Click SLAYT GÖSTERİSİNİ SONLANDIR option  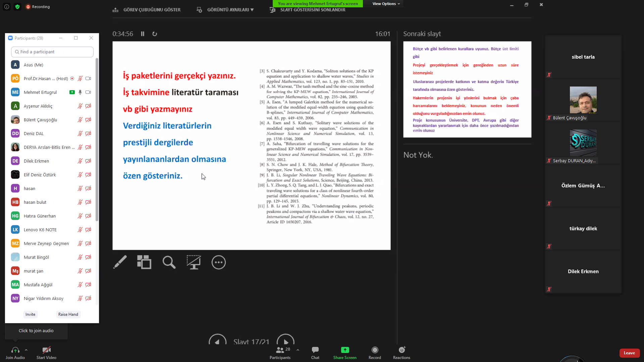point(312,10)
